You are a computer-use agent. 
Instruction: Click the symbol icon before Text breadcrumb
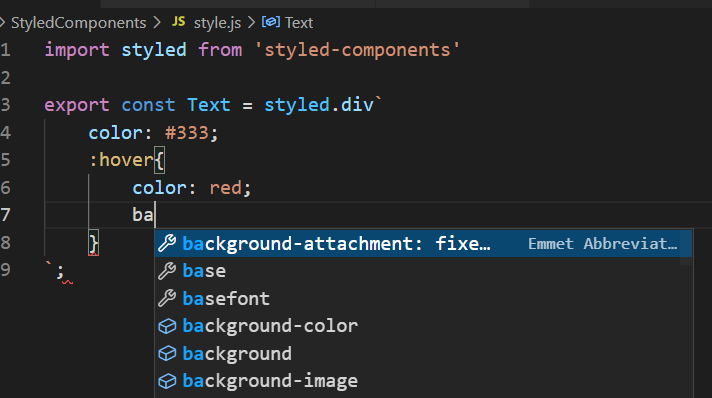(271, 22)
